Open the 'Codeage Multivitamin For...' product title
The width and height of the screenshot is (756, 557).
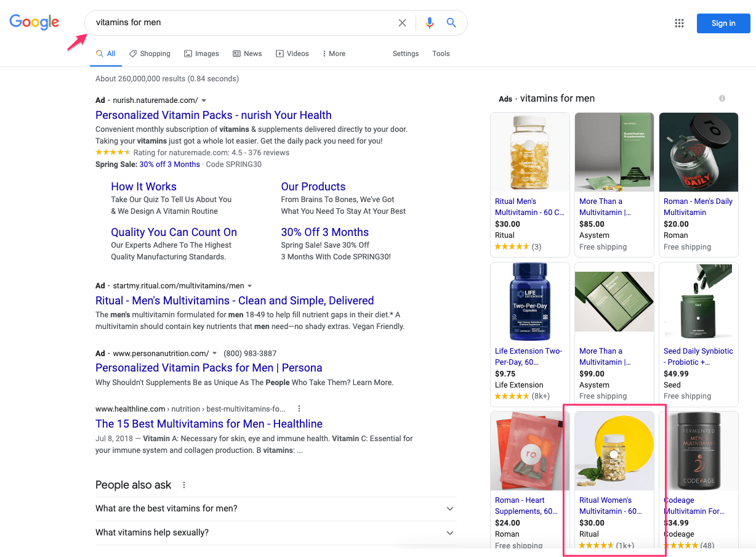click(694, 506)
